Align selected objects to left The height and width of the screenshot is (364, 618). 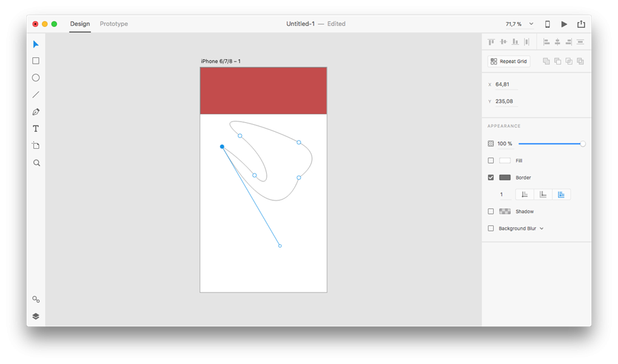click(546, 42)
